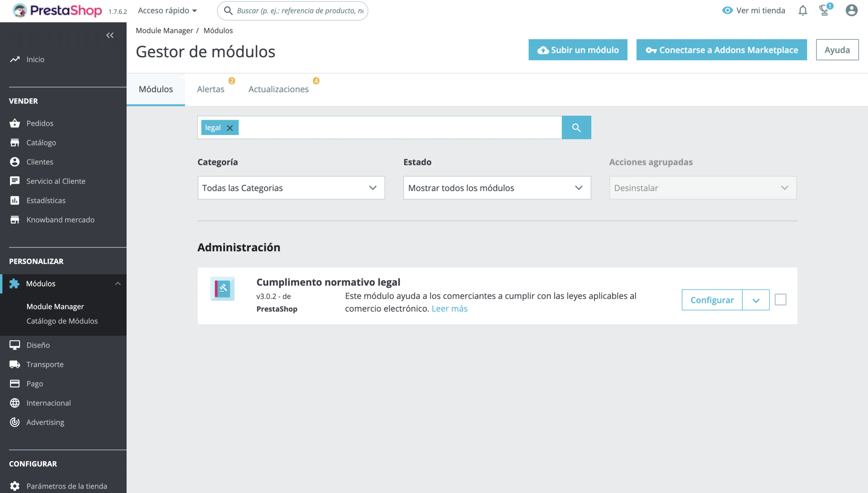Switch to the Actualizaciones tab
The height and width of the screenshot is (493, 868).
278,89
